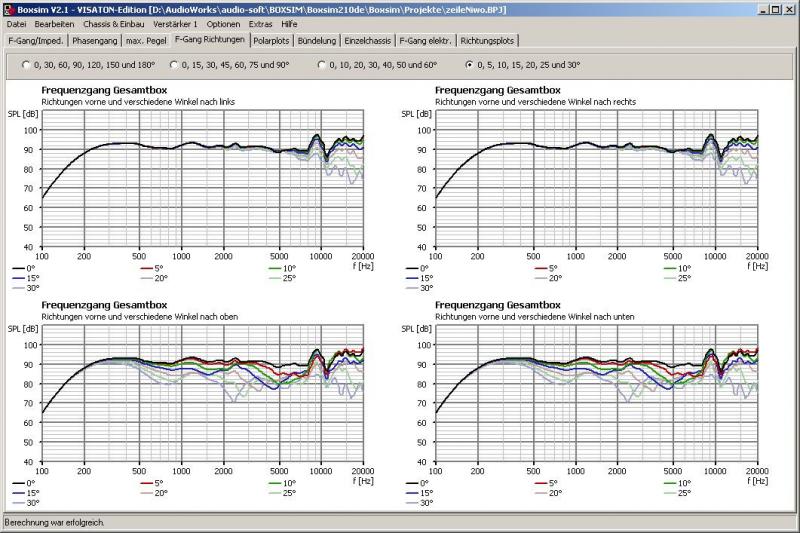Click the 20° legend entry of the 'nach rechts' graph
Viewport: 800px width, 533px height.
(548, 278)
